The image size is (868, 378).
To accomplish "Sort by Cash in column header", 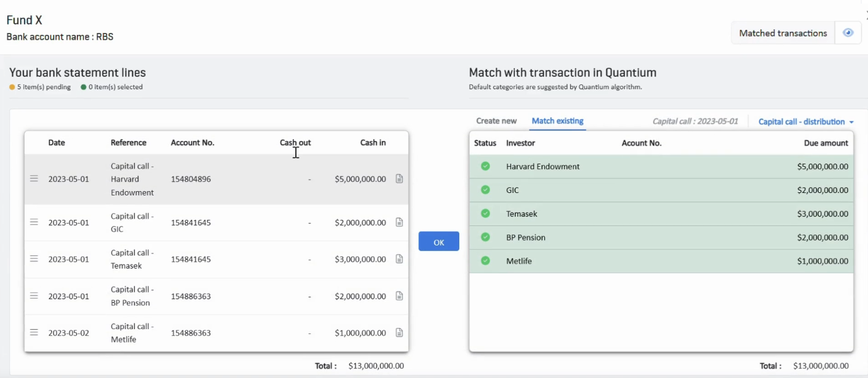I will coord(373,143).
